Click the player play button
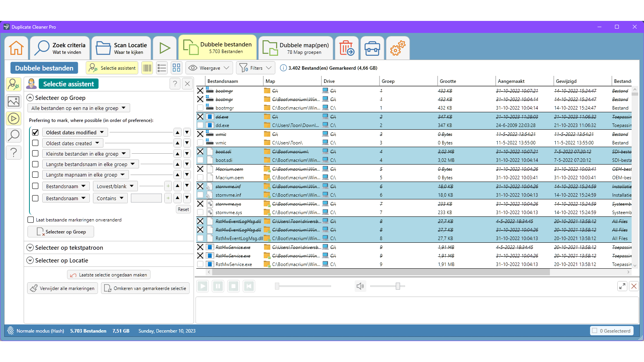 click(203, 286)
